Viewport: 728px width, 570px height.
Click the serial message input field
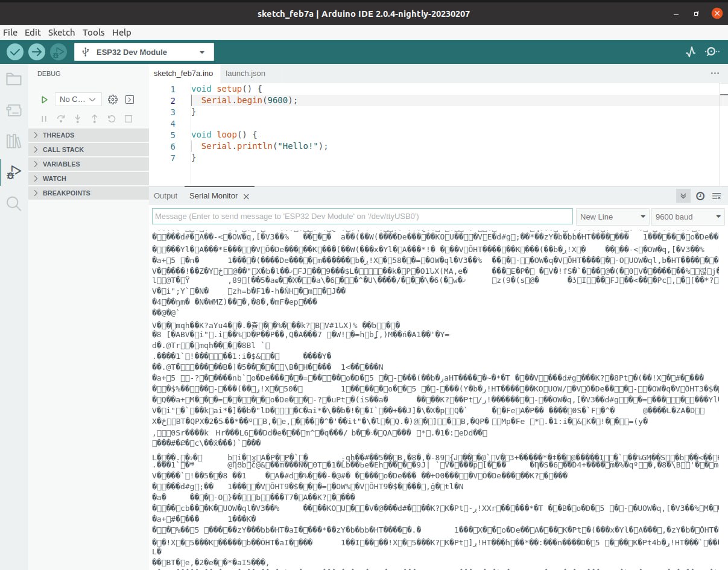[362, 217]
